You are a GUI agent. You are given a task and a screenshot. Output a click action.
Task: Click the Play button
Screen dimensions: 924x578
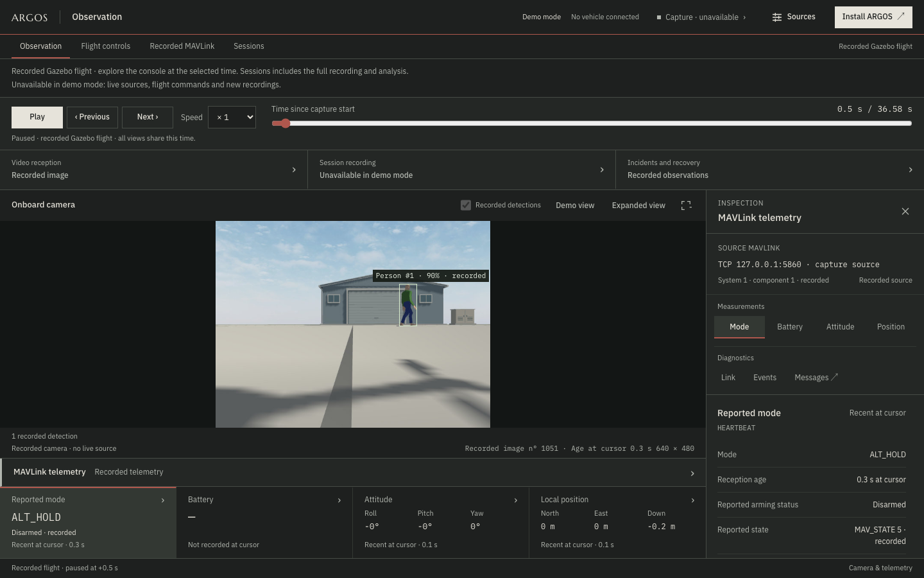coord(37,118)
